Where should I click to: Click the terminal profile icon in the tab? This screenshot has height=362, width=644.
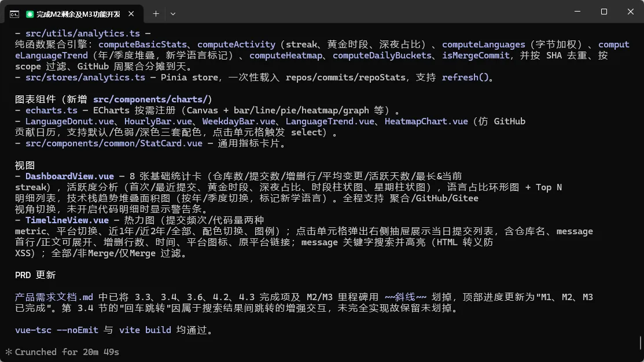(14, 14)
